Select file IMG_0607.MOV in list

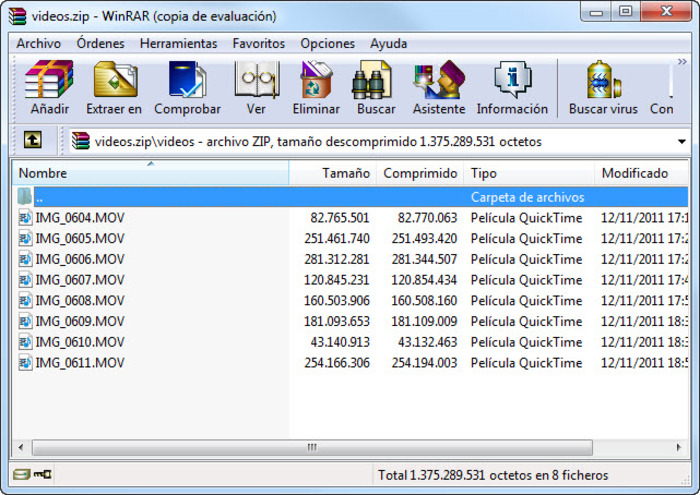pos(79,280)
